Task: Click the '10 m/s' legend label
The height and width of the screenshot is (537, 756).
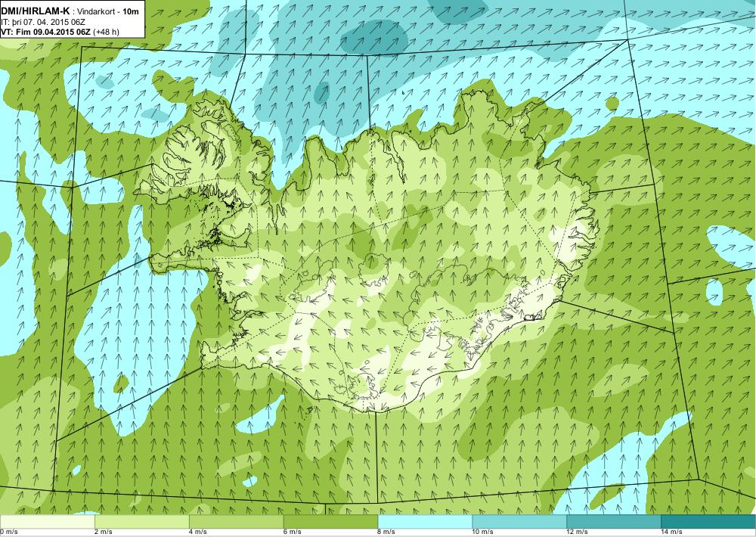Action: 484,532
